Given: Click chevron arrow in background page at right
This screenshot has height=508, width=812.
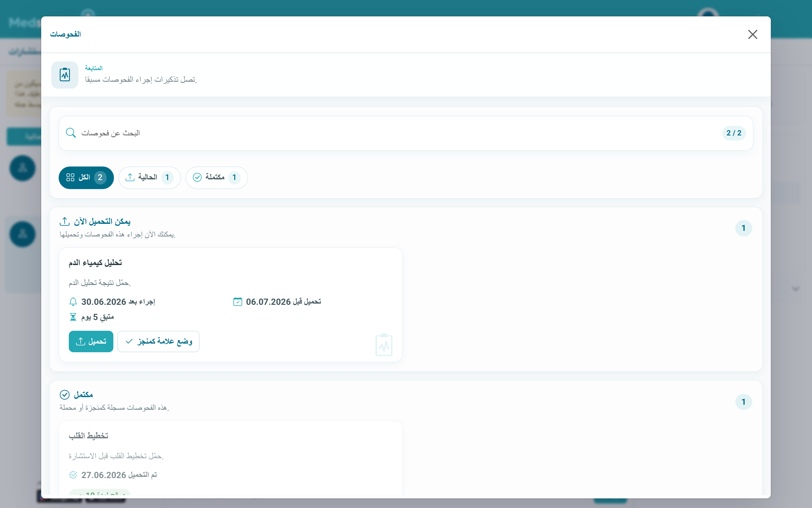Looking at the screenshot, I should 796,289.
